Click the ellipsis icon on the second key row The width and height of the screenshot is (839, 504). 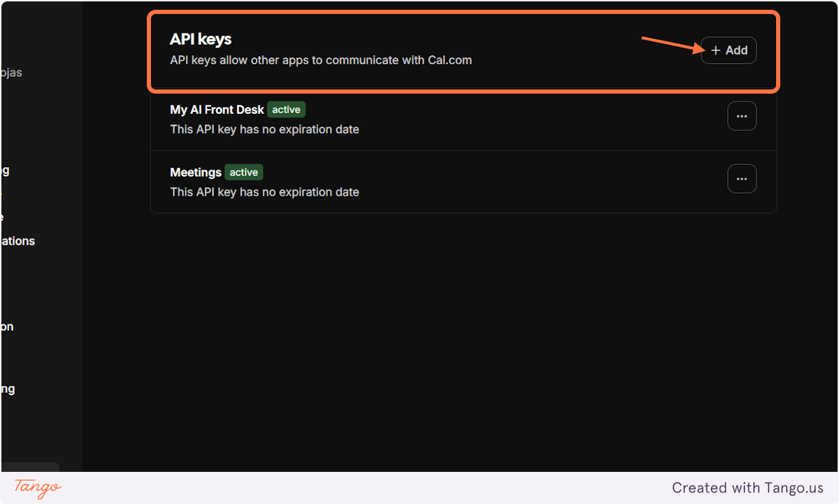742,178
